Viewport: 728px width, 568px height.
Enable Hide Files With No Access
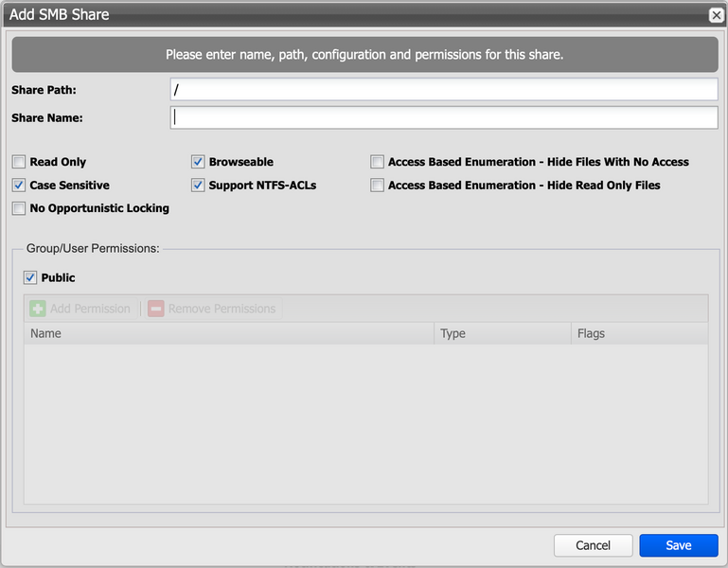coord(378,162)
